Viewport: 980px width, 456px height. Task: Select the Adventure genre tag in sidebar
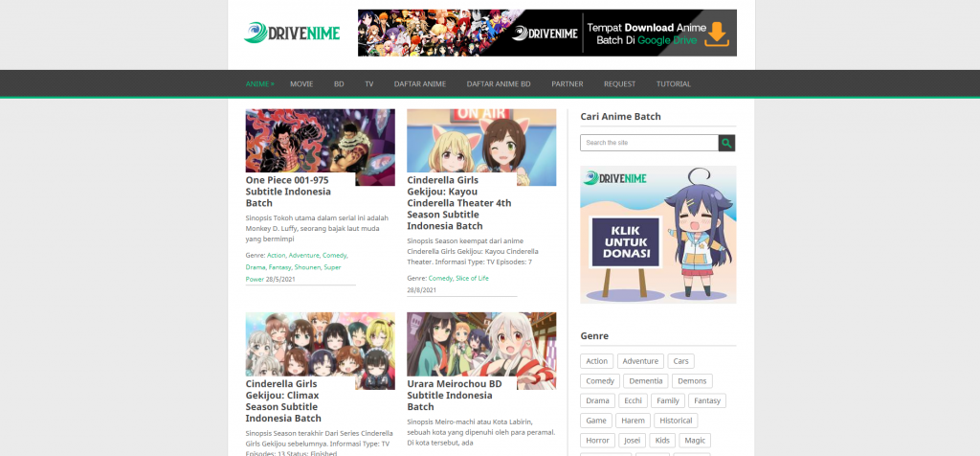[640, 361]
